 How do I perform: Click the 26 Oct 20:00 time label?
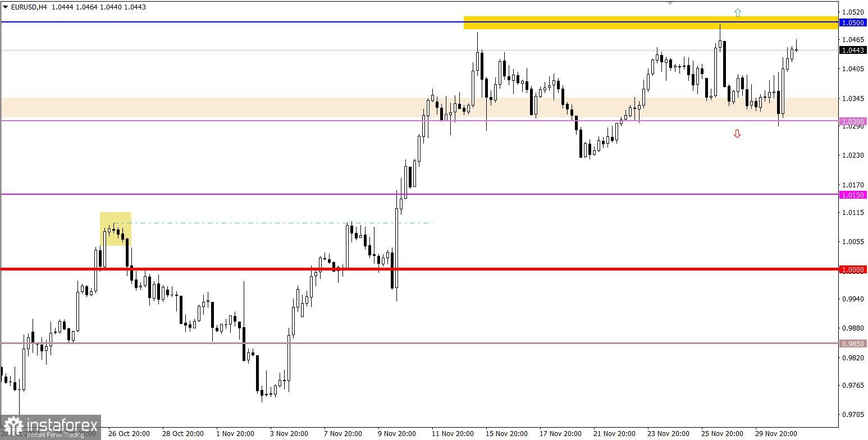pyautogui.click(x=129, y=434)
